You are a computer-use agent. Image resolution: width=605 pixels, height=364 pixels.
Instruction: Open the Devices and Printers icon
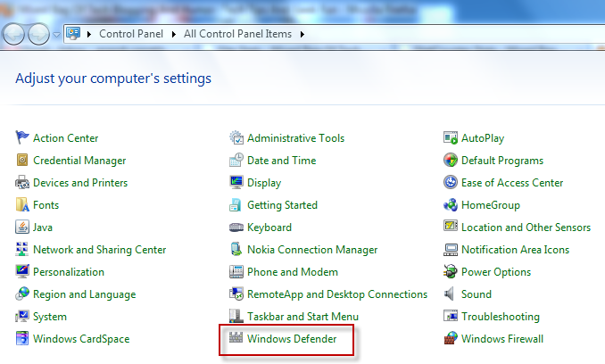pyautogui.click(x=22, y=182)
